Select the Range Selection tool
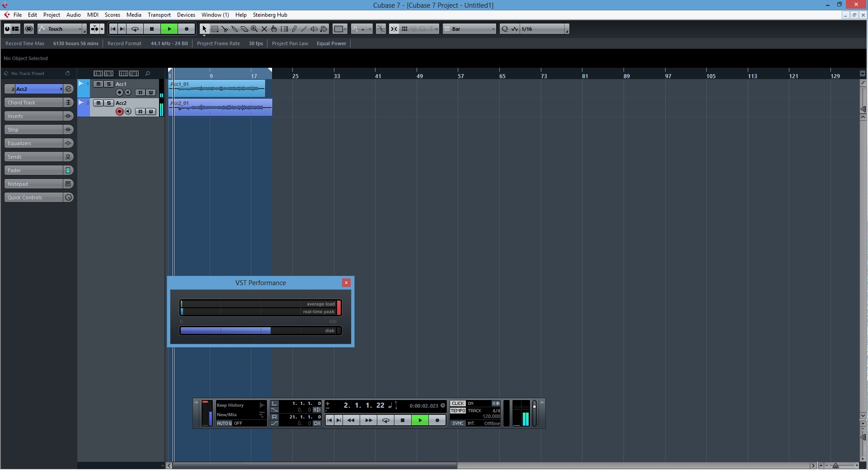Screen dimensions: 868x470 tap(215, 29)
